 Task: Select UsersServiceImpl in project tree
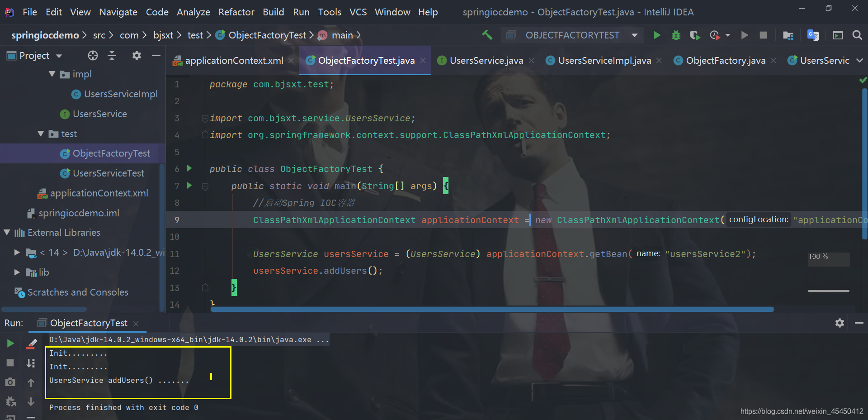(x=121, y=94)
